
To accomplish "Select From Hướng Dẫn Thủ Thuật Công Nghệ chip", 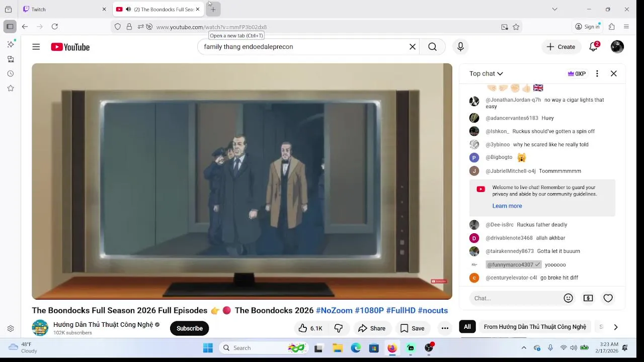I will 535,327.
